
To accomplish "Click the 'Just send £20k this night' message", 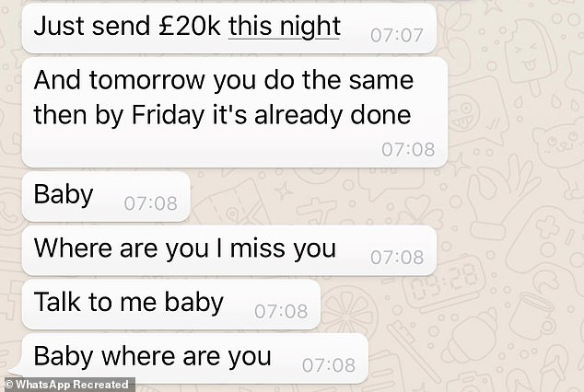I will (x=229, y=29).
